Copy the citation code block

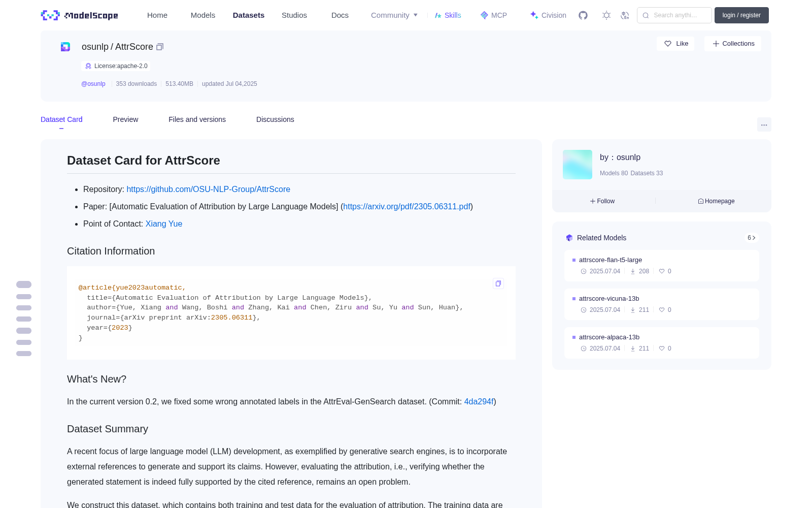click(x=498, y=283)
